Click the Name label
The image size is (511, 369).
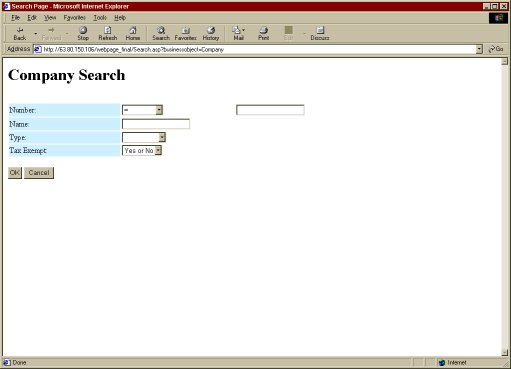pos(19,124)
